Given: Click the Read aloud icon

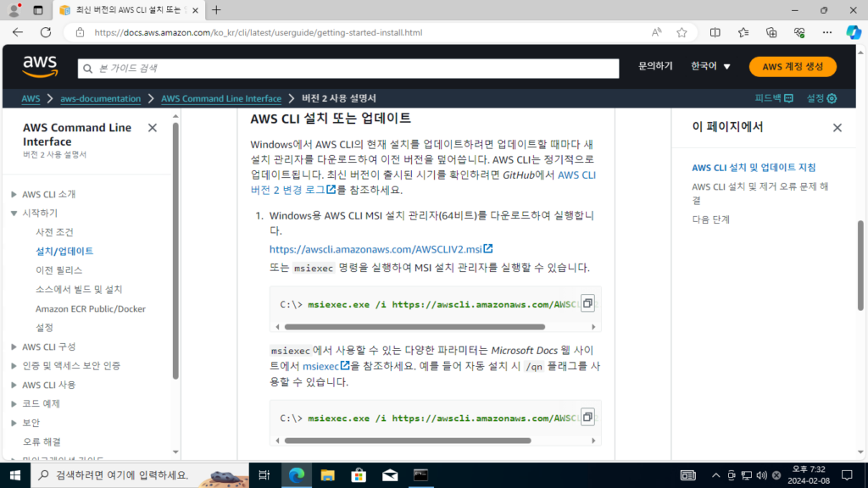Looking at the screenshot, I should pyautogui.click(x=657, y=33).
